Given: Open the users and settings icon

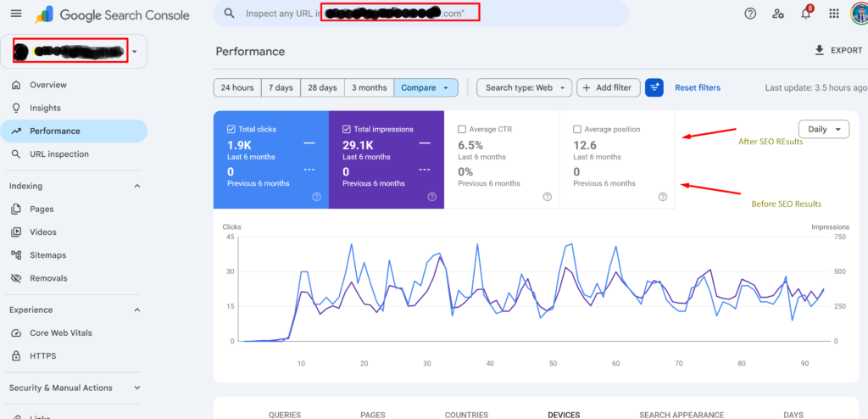Looking at the screenshot, I should point(778,14).
